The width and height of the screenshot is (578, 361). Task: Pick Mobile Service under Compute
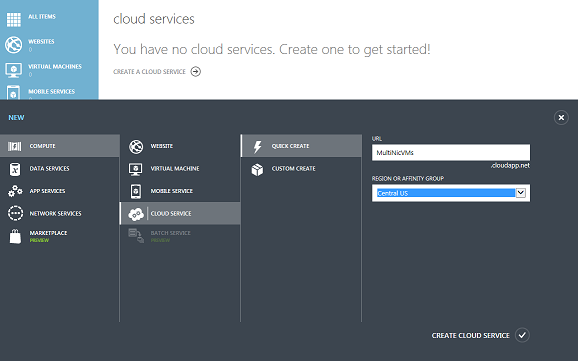pyautogui.click(x=180, y=191)
